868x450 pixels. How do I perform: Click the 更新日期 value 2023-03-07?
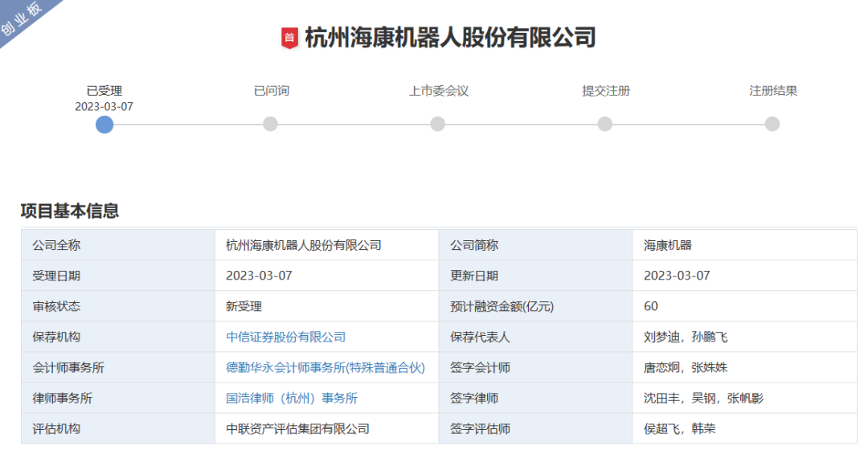click(x=677, y=276)
